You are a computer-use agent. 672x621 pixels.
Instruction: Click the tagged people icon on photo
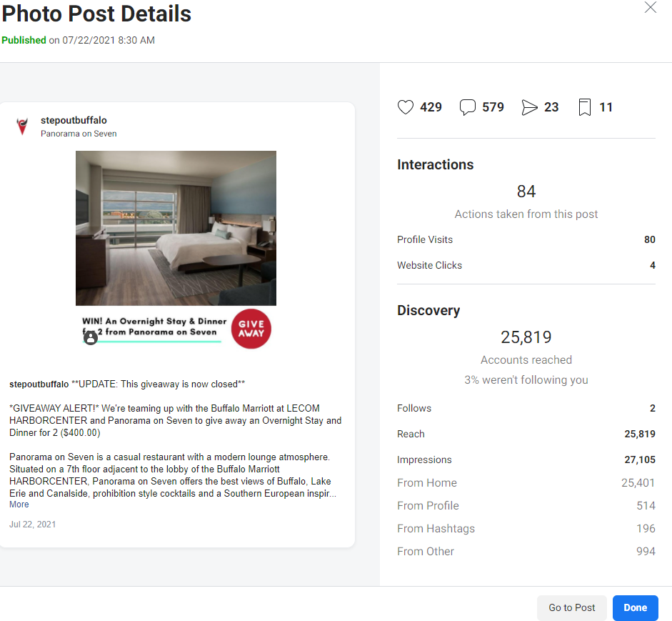pos(91,338)
